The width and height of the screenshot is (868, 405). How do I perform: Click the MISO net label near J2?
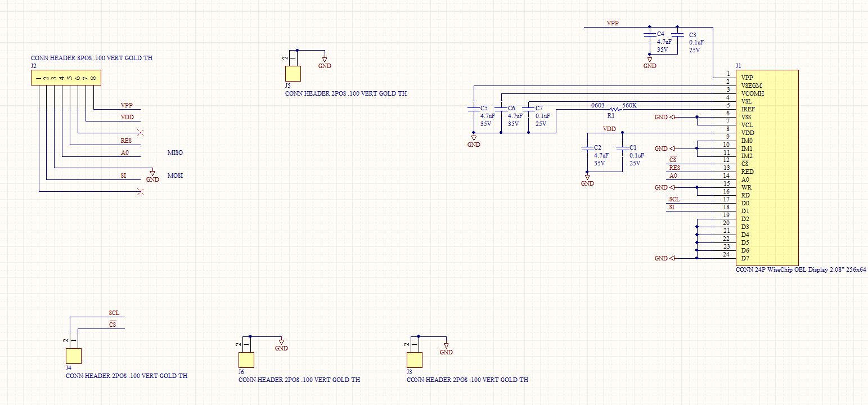pos(176,152)
